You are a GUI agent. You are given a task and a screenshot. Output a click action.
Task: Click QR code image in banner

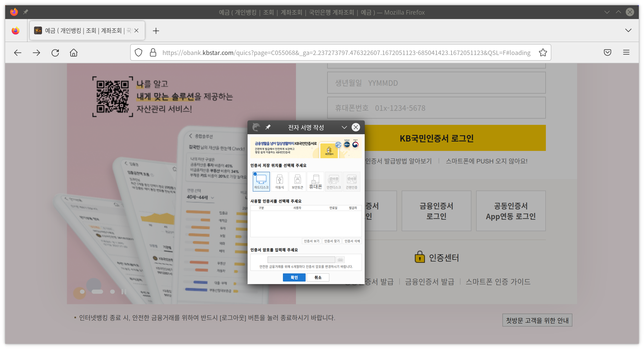[113, 97]
